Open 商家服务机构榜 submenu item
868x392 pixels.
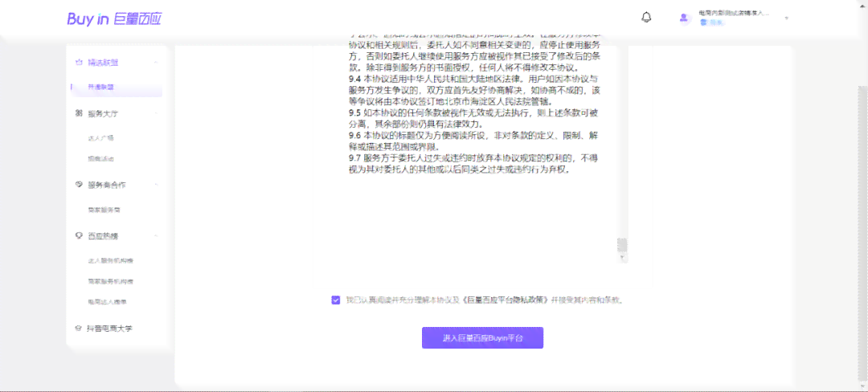pyautogui.click(x=111, y=281)
